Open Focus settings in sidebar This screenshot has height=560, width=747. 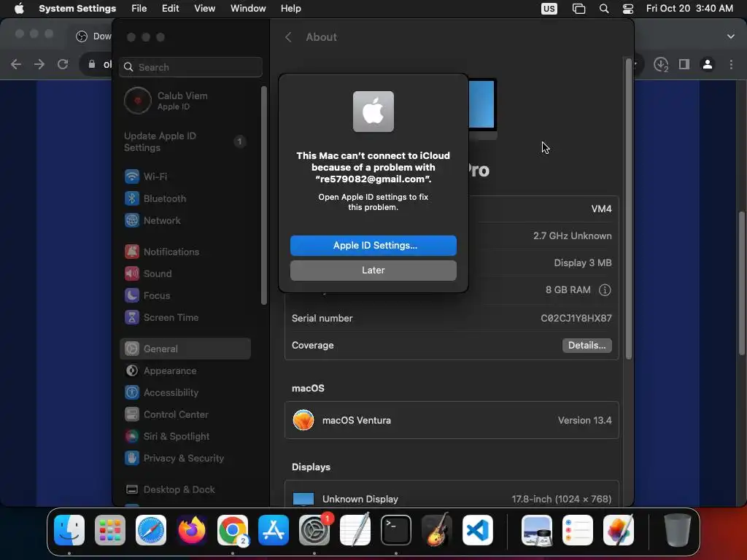[185, 296]
